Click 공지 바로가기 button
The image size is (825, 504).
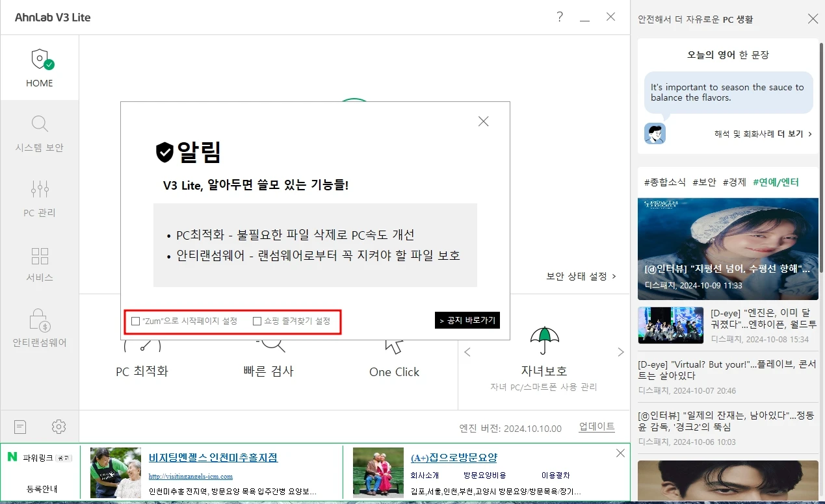click(467, 320)
